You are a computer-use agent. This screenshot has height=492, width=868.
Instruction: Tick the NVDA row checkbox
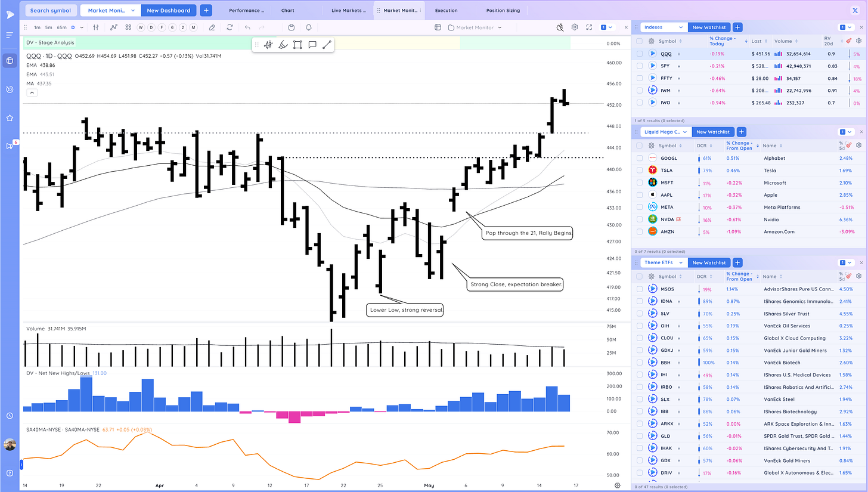(x=639, y=219)
